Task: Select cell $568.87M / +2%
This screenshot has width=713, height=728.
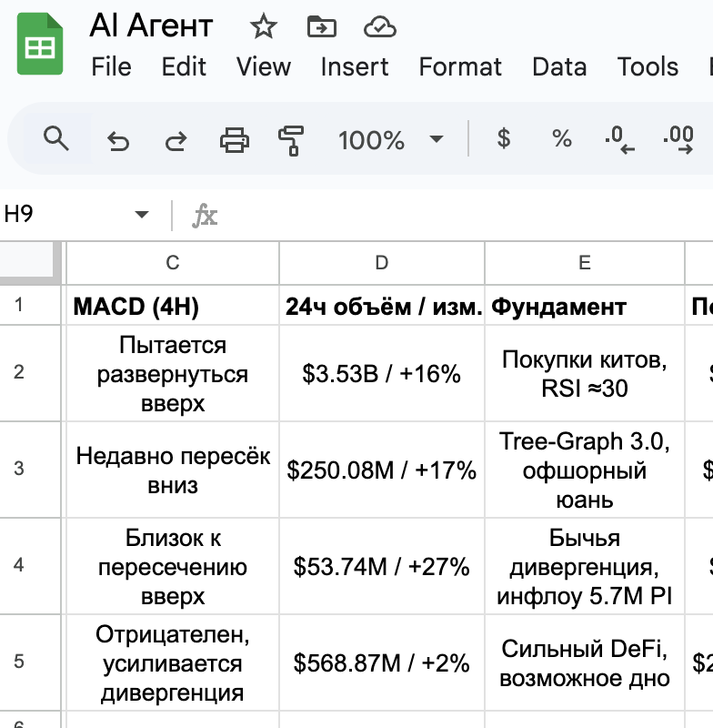Action: point(382,662)
